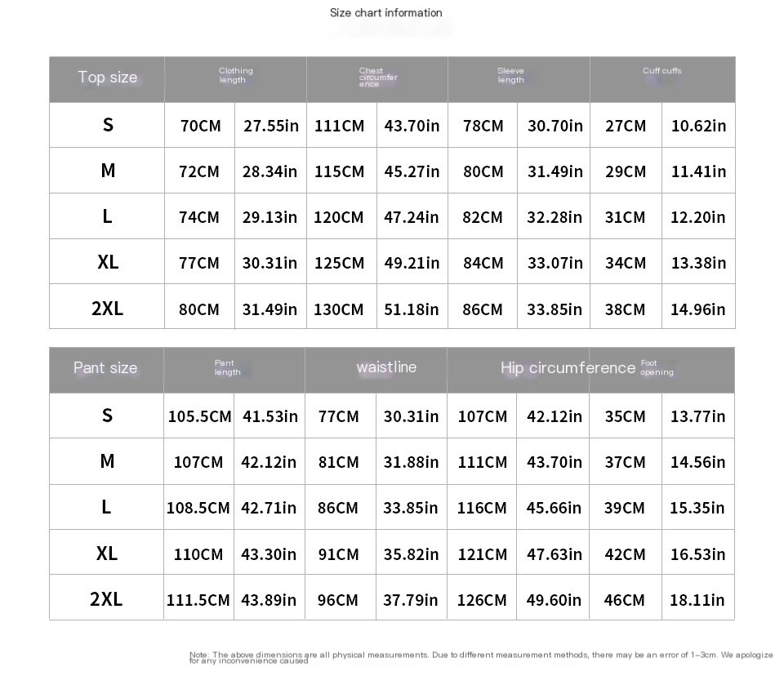Select the 27.55in clothing length cell
The width and height of the screenshot is (784, 698).
coord(270,126)
